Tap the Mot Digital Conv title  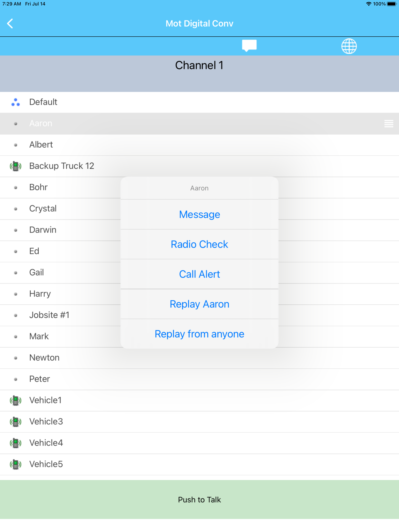pyautogui.click(x=199, y=24)
